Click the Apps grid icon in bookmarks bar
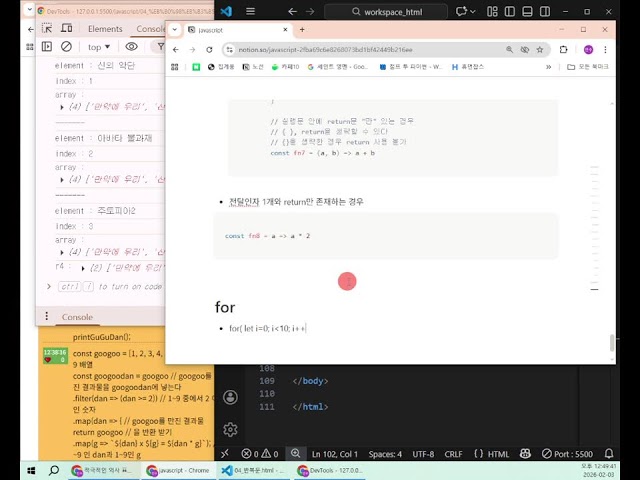 click(x=175, y=67)
